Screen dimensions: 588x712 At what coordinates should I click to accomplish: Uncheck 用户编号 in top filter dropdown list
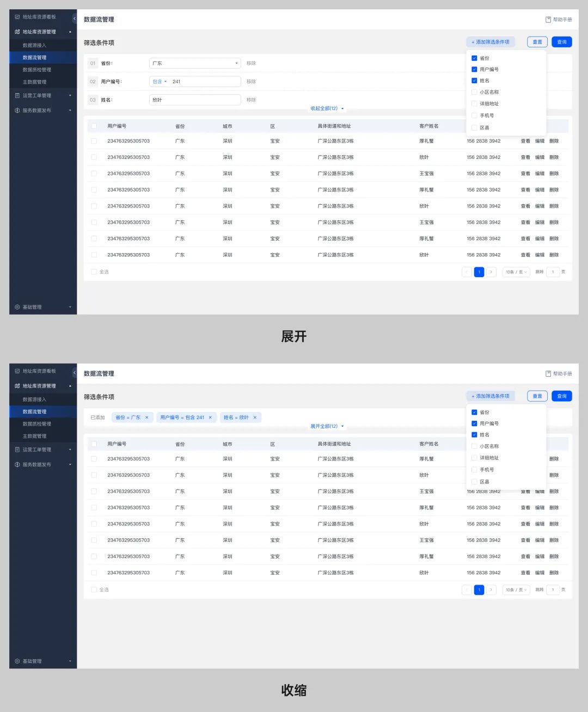click(x=474, y=69)
